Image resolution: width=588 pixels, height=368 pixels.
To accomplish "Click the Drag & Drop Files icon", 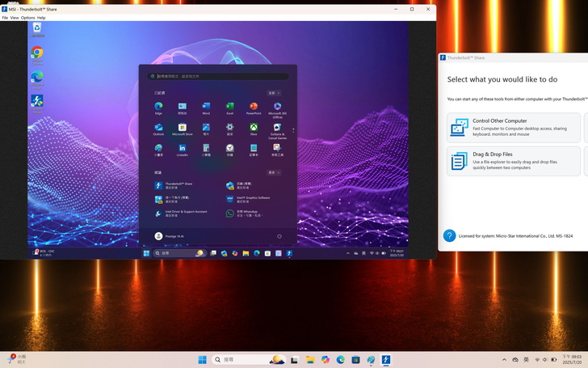I will 459,161.
